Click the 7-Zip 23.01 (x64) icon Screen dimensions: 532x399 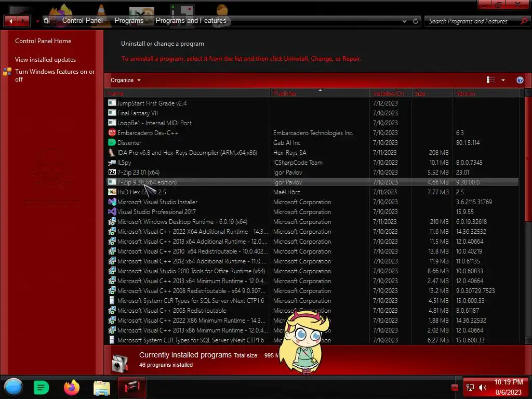[112, 172]
